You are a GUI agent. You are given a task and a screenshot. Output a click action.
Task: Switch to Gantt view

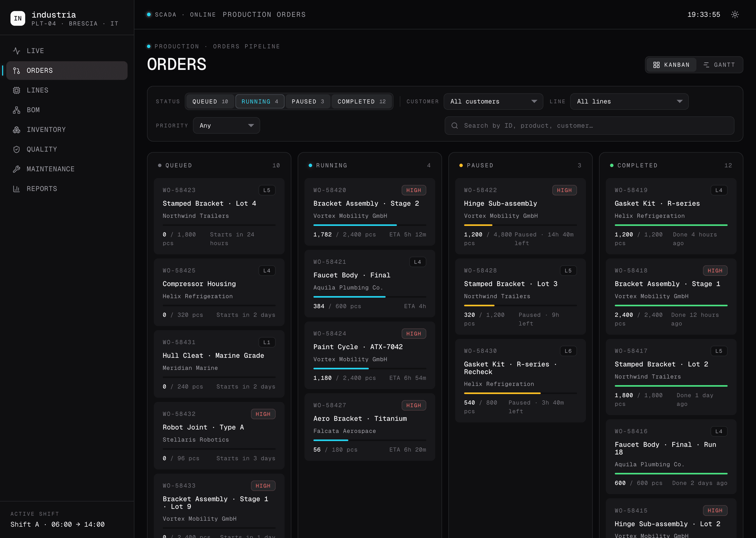coord(719,65)
